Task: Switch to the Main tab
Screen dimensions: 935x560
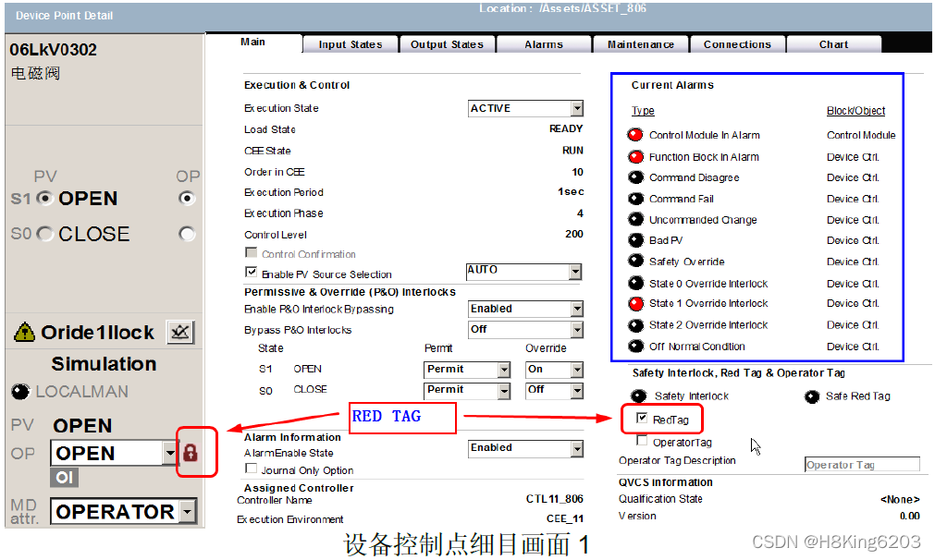Action: (x=252, y=43)
